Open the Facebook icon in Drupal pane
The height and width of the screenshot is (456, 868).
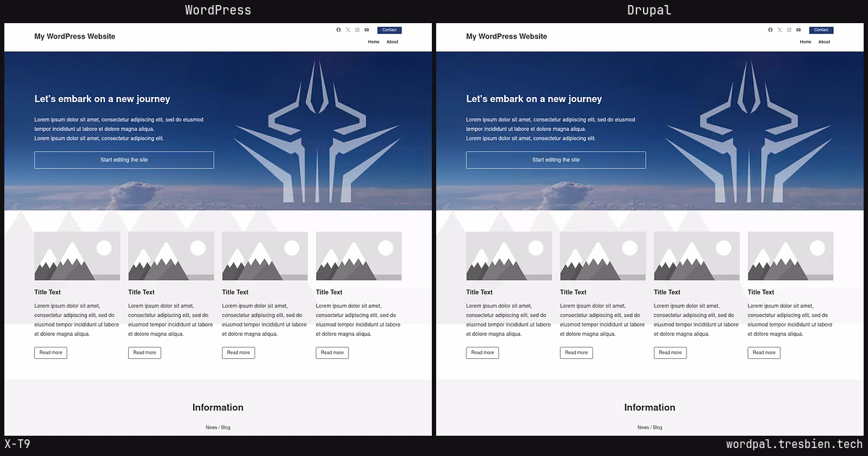coord(770,30)
